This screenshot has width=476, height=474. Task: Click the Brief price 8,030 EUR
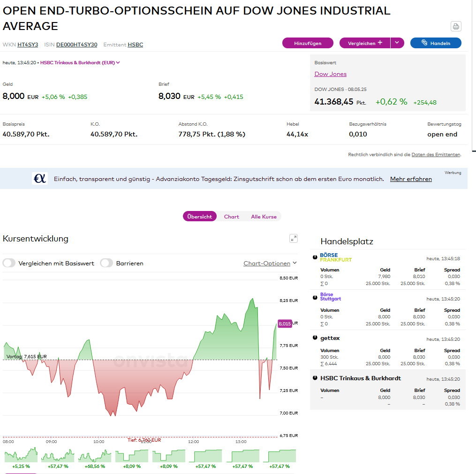tap(176, 96)
